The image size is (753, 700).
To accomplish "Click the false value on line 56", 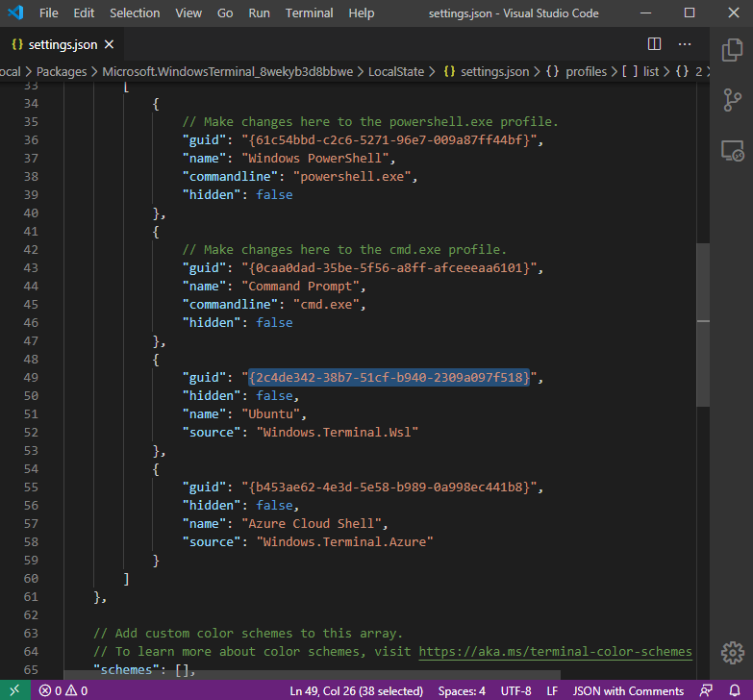I will point(274,505).
